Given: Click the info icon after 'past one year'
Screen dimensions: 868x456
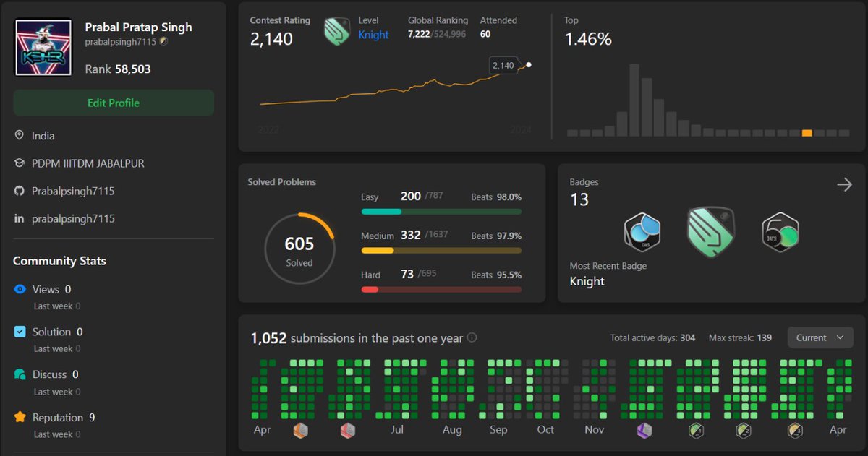Looking at the screenshot, I should point(472,337).
